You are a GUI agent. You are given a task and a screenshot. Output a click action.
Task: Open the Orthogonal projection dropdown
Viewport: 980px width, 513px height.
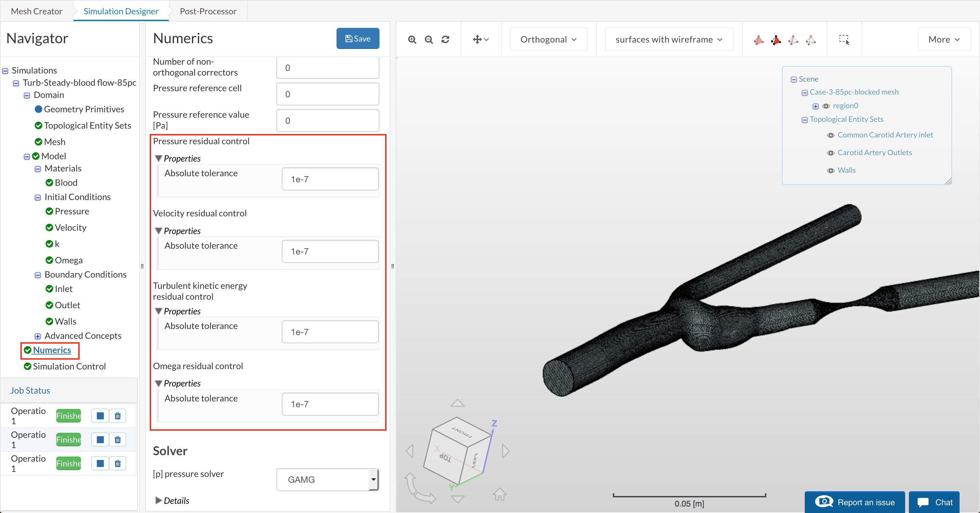point(548,39)
